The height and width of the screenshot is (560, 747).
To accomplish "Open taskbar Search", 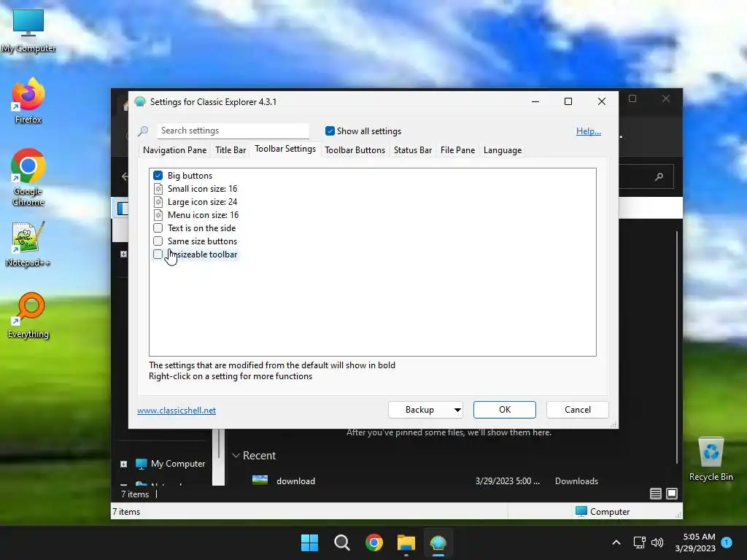I will pyautogui.click(x=341, y=542).
